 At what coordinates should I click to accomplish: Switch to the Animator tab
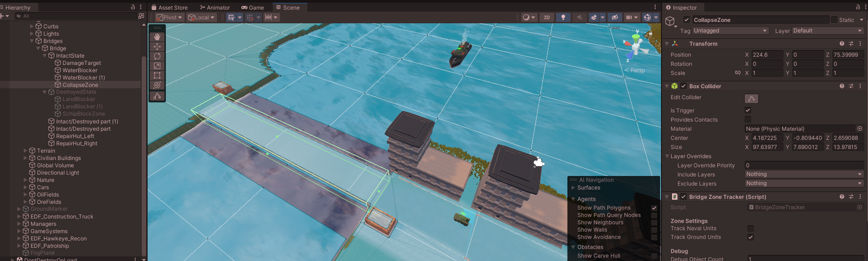215,7
